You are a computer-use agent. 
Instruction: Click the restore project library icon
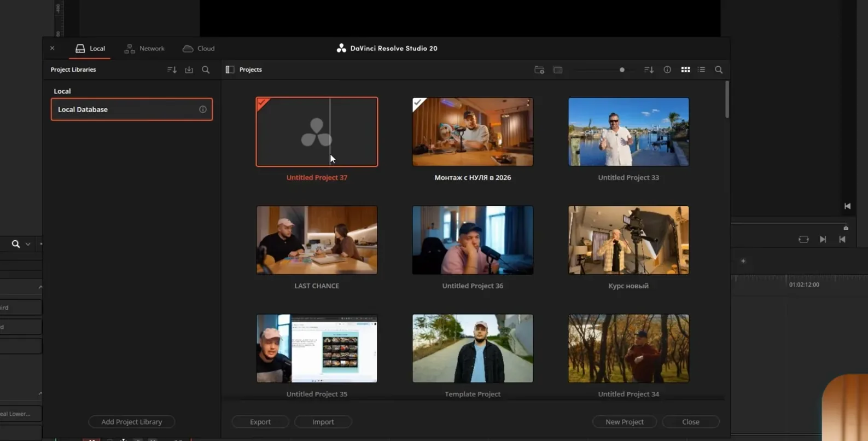coord(189,69)
